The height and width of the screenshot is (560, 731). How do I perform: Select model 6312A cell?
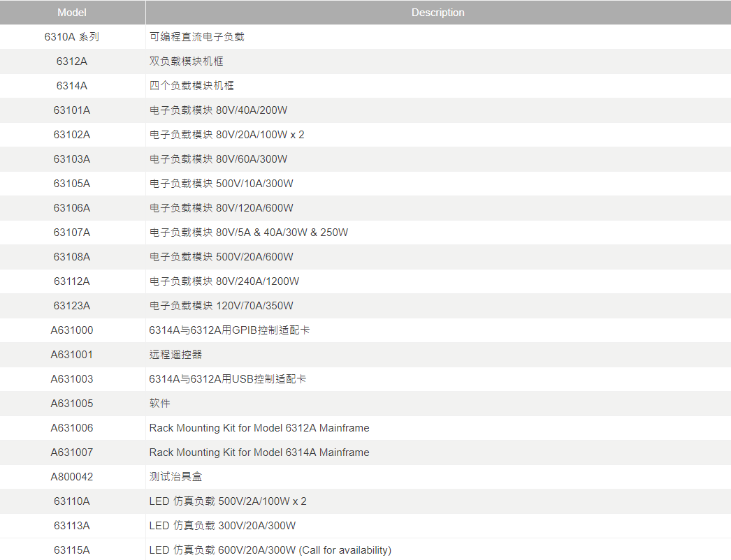pos(72,61)
